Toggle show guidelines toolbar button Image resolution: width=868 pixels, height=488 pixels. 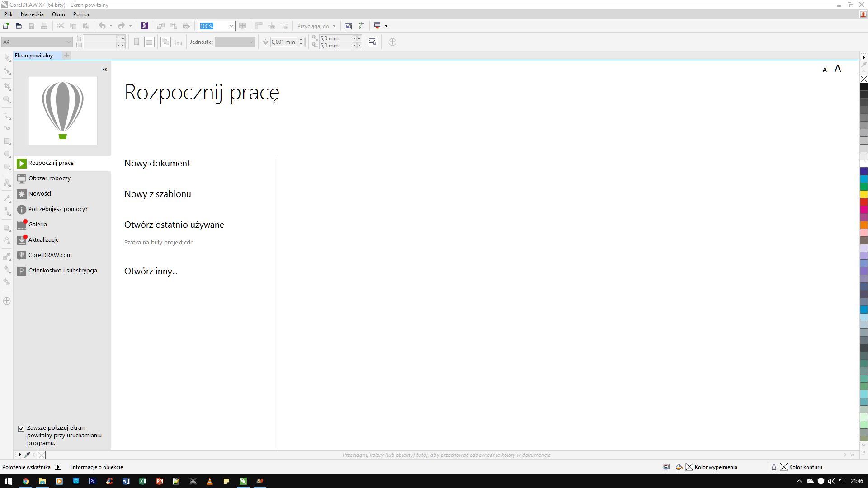284,26
